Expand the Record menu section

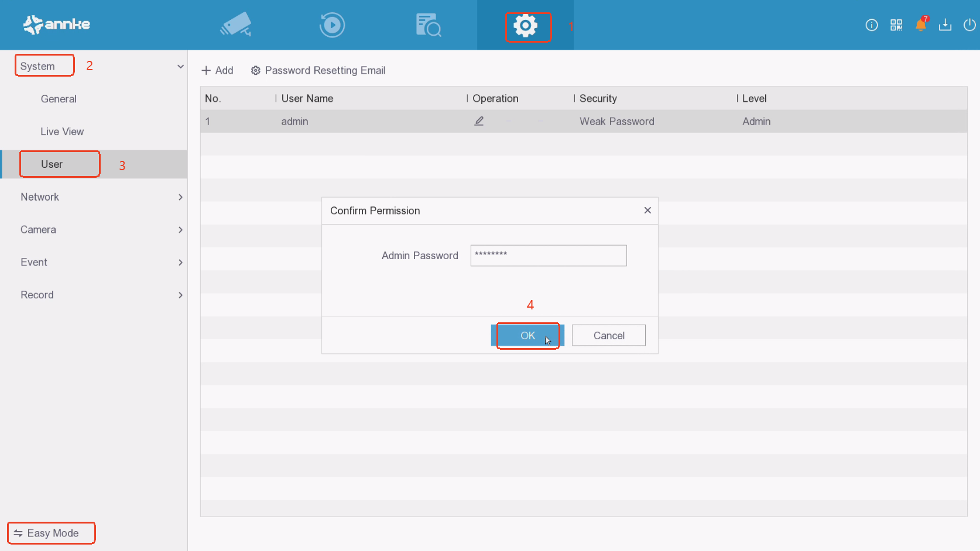coord(180,295)
